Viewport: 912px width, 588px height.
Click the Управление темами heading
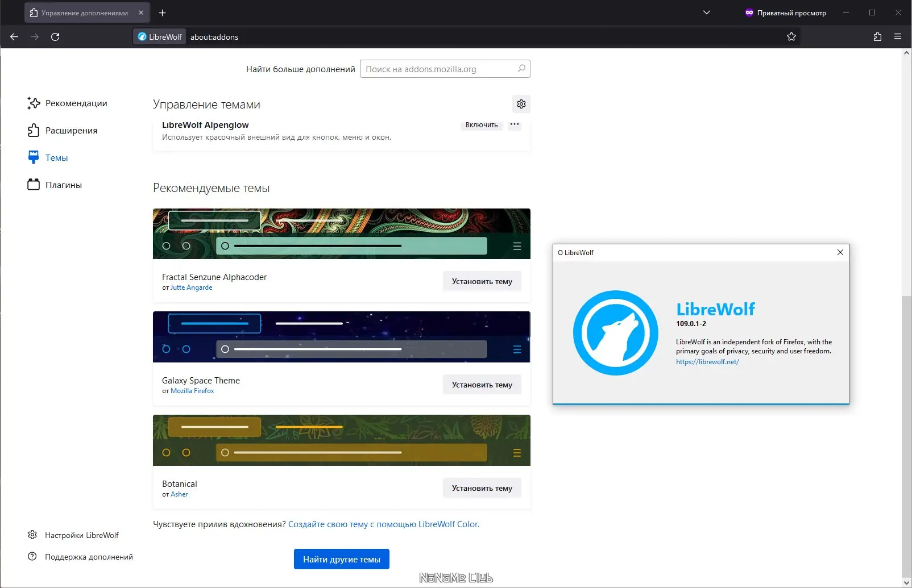[x=206, y=105]
